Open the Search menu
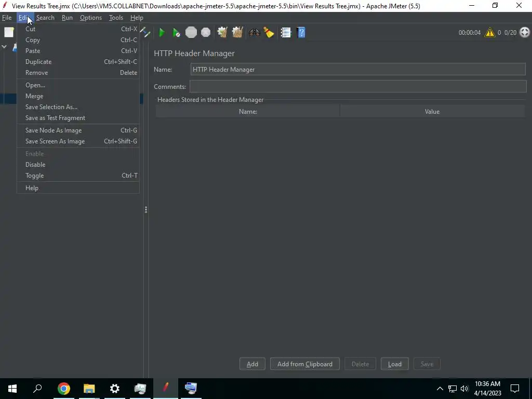Viewport: 532px width, 399px height. coord(46,18)
